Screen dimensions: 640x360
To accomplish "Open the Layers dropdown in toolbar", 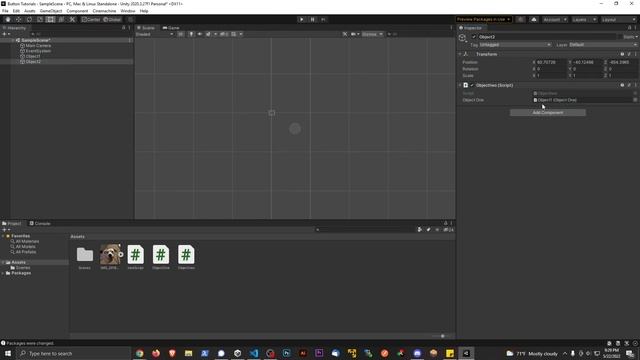I will (x=584, y=19).
